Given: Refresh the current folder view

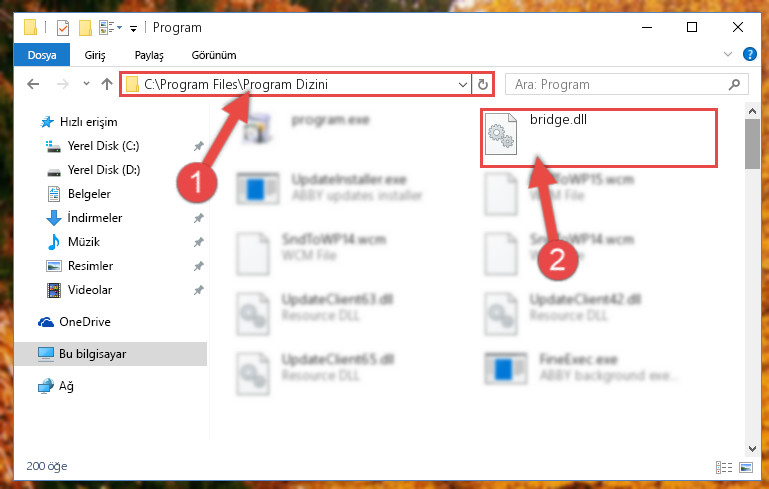Looking at the screenshot, I should [x=483, y=84].
